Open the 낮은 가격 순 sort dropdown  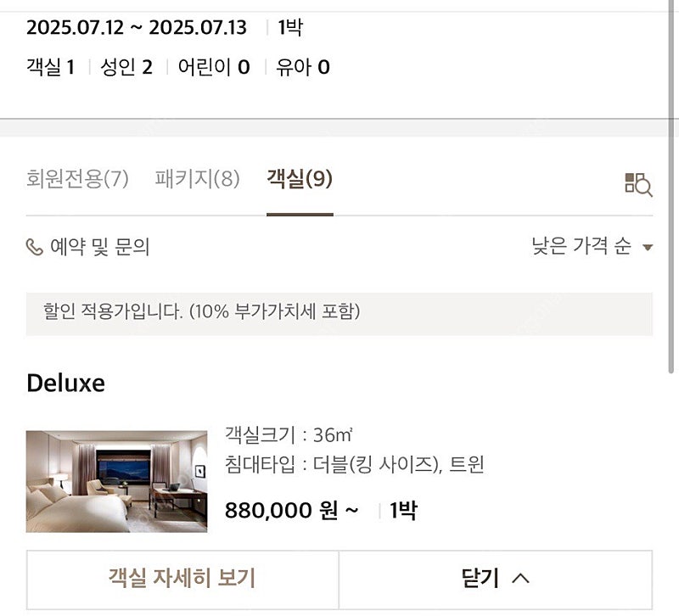[592, 246]
